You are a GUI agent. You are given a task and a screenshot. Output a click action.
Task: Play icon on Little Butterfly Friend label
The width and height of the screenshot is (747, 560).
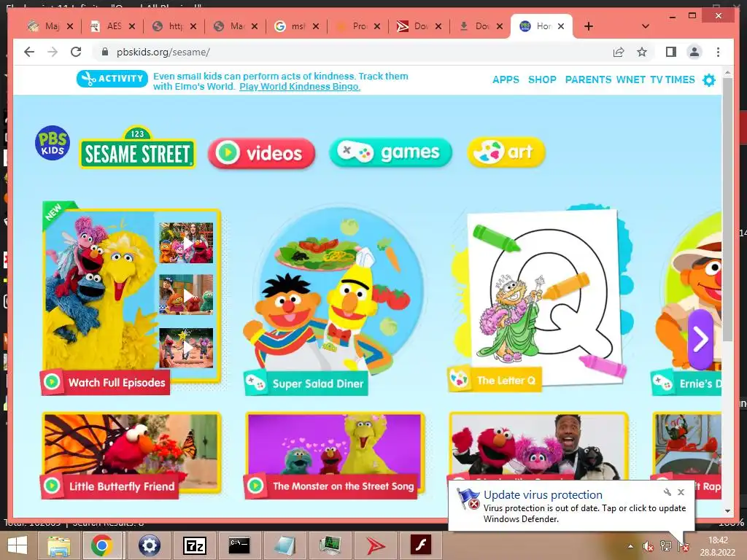(x=52, y=486)
